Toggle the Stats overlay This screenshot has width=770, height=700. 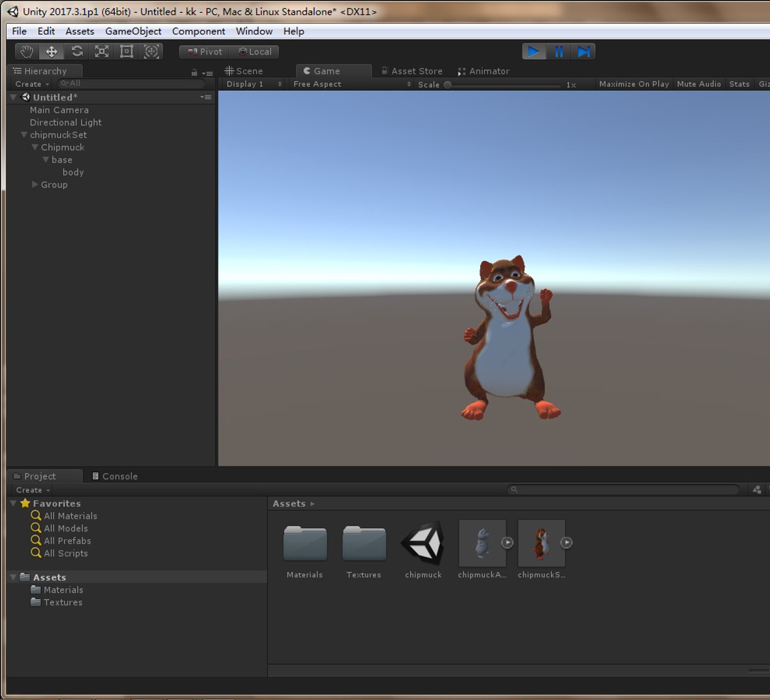tap(739, 84)
